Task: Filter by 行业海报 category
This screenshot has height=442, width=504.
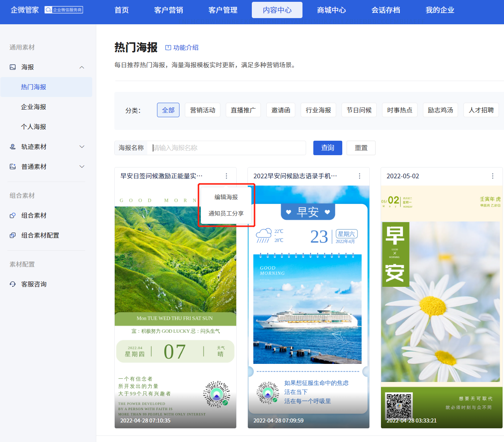Action: click(x=318, y=110)
